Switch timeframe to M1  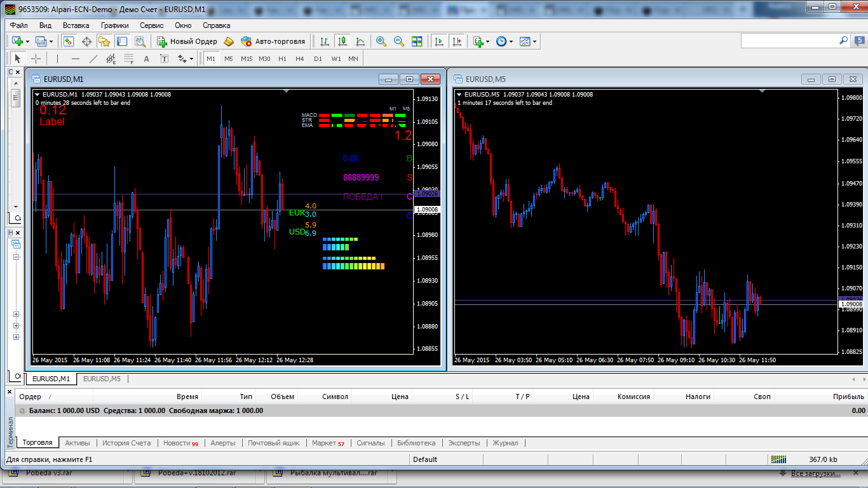[x=211, y=58]
